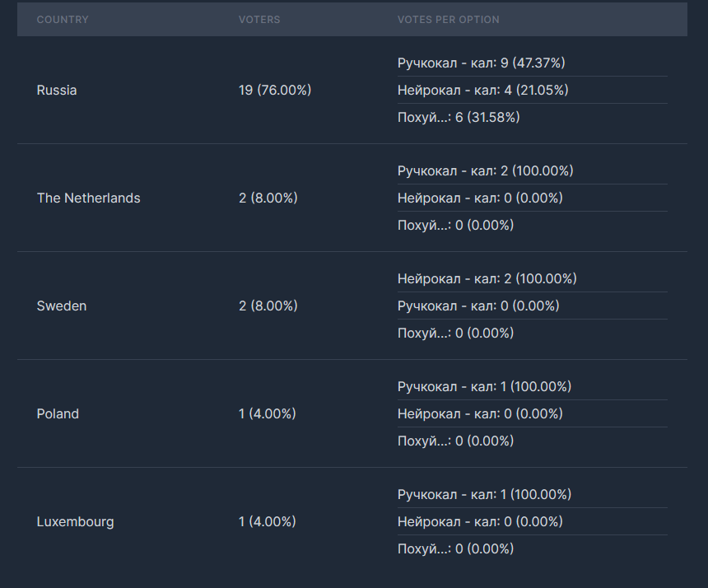Click Poland's 1 (4.00%) voters value
708x588 pixels.
[x=268, y=414]
